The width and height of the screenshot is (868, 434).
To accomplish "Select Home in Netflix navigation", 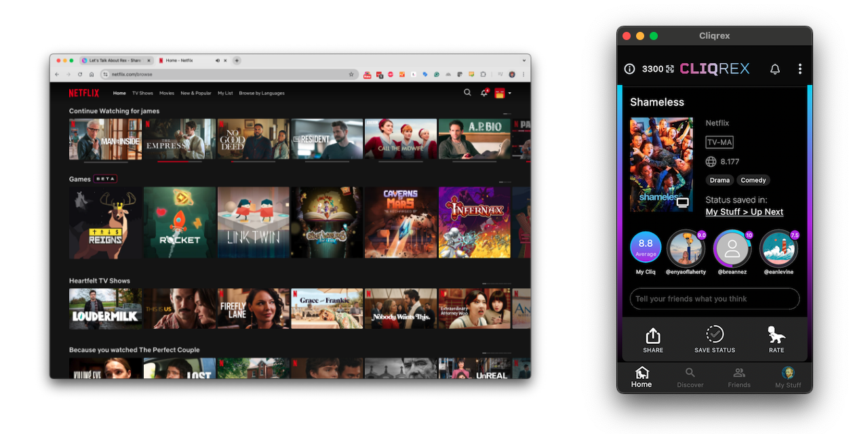I will pyautogui.click(x=119, y=93).
